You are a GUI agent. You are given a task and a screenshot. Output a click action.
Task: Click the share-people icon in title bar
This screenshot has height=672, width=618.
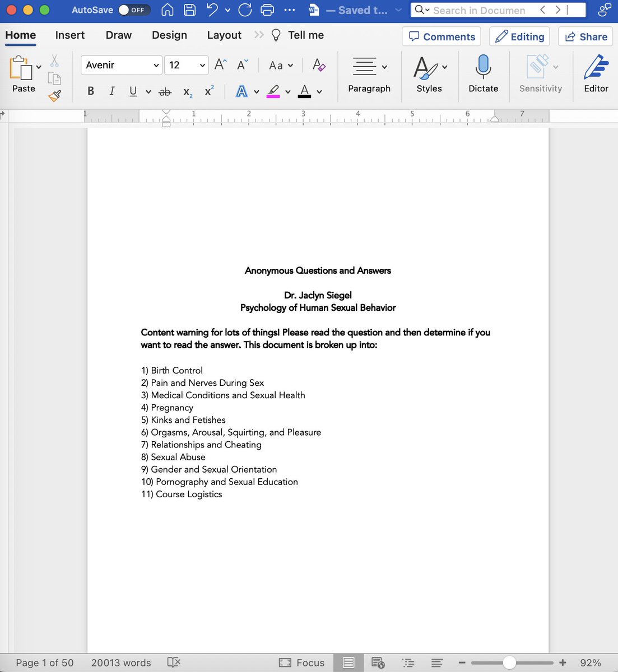[605, 10]
